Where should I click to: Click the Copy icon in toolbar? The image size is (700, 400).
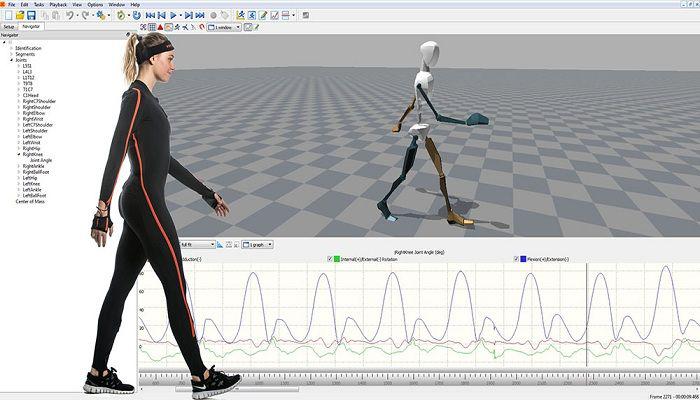tap(45, 15)
